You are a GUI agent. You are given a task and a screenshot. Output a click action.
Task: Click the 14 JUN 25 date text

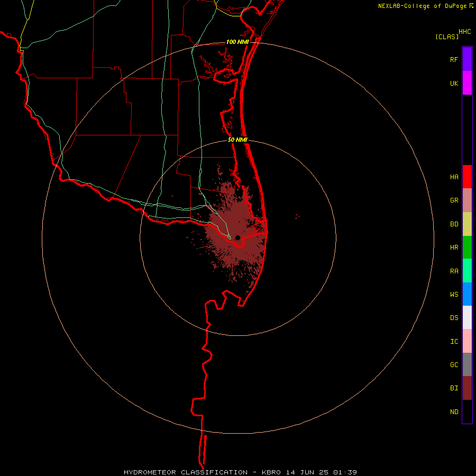coord(307,472)
